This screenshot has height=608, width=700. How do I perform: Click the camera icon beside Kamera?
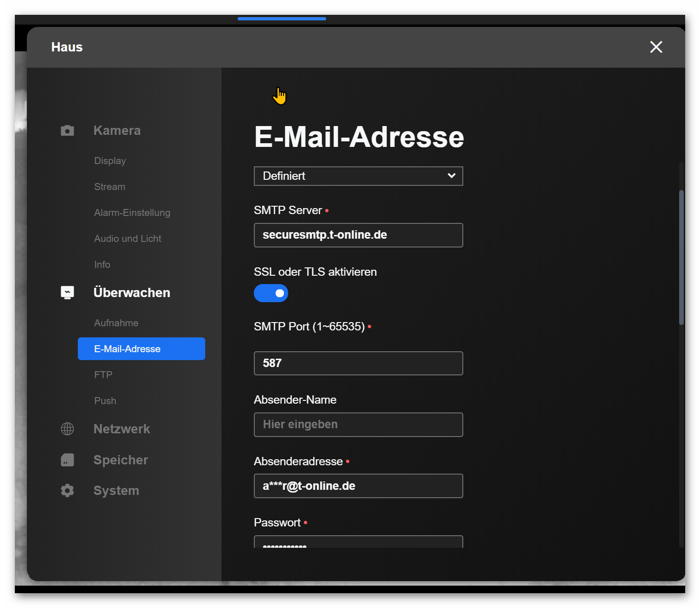[x=67, y=131]
